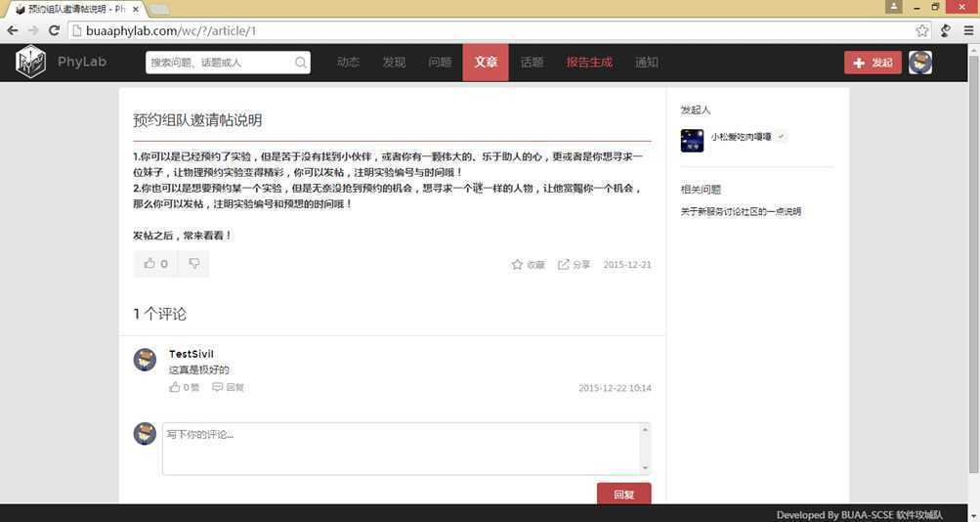The height and width of the screenshot is (522, 980).
Task: Click the comment textarea 写下你的评论
Action: coord(401,449)
